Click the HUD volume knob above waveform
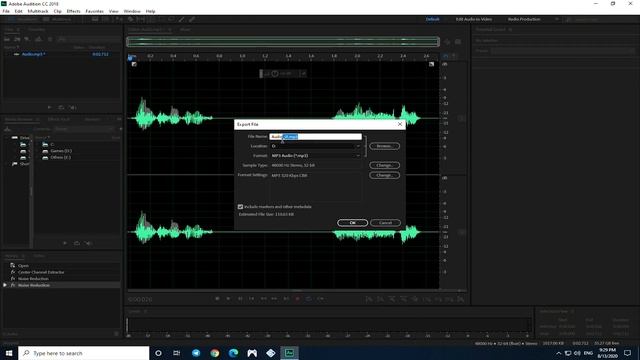640x360 pixels. coord(275,74)
